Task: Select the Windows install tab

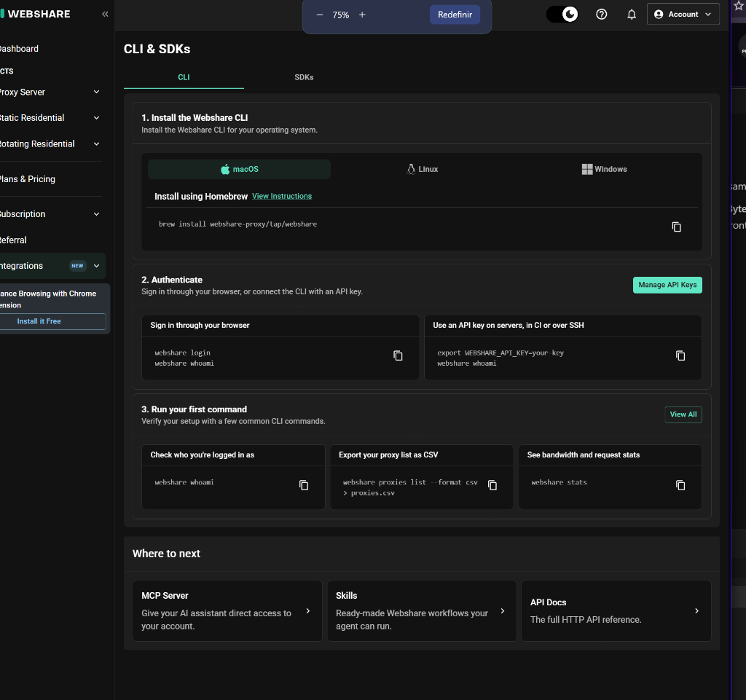Action: 604,169
